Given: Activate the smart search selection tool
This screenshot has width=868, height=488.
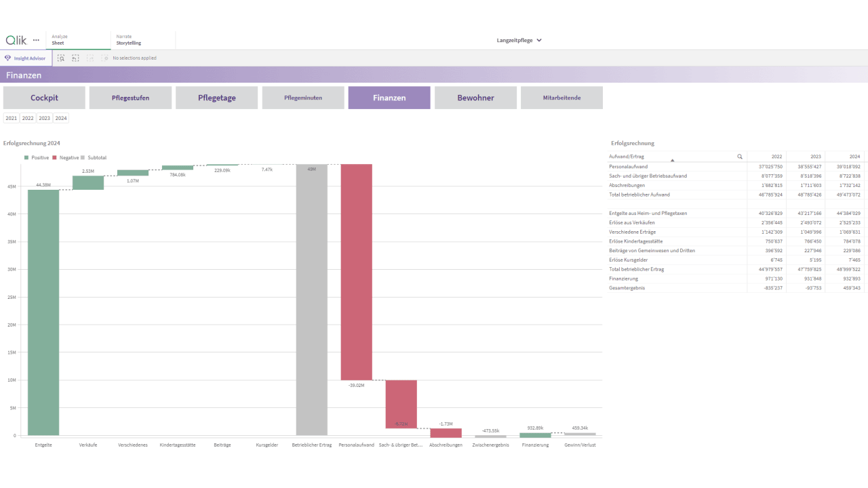Looking at the screenshot, I should 61,58.
